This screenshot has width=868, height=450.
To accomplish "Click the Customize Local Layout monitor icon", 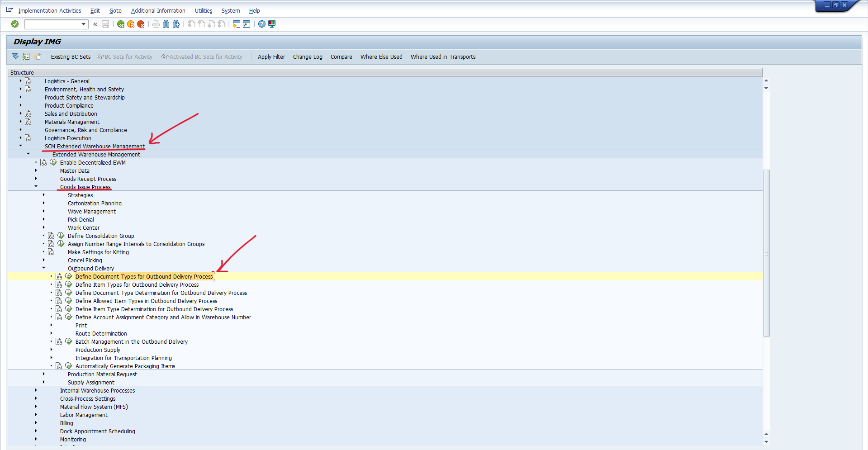I will 272,24.
